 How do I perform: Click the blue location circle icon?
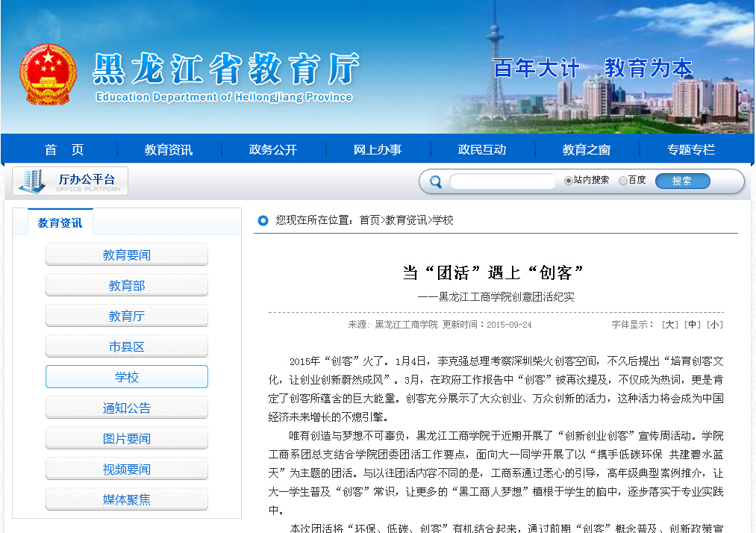click(263, 220)
